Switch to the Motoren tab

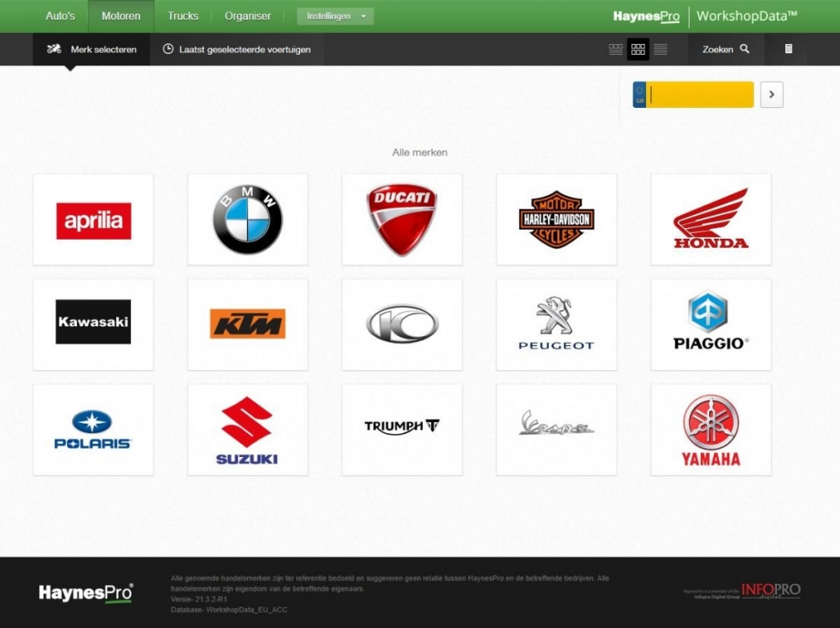point(121,16)
